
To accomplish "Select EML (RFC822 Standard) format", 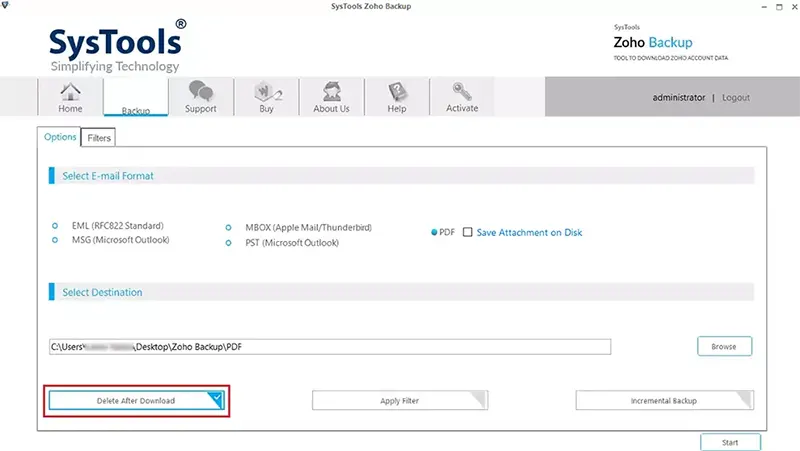I will coord(55,226).
